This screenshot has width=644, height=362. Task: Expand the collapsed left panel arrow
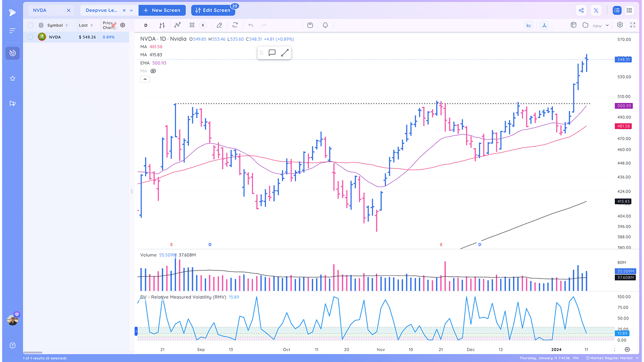coord(136,331)
